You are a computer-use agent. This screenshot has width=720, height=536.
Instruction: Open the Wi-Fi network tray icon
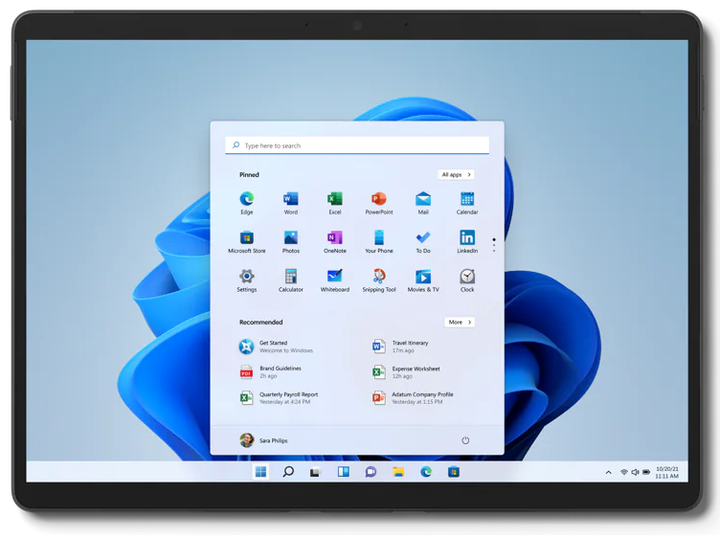click(624, 472)
